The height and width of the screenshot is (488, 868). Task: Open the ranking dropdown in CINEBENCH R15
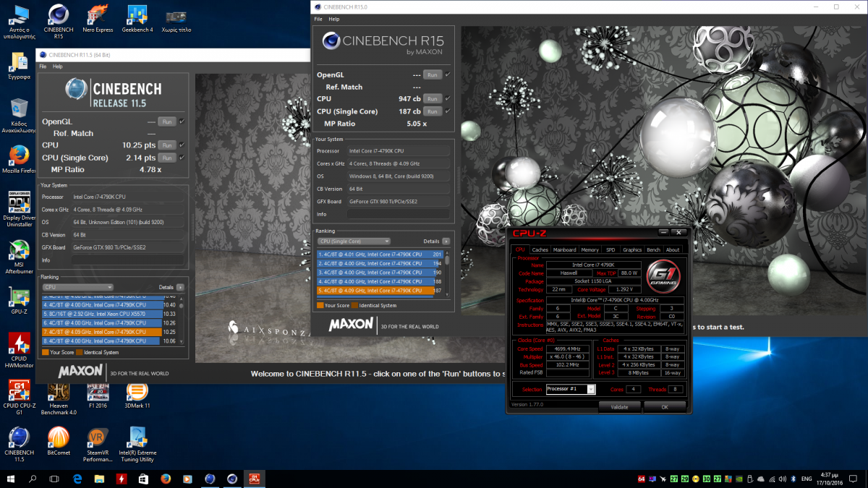coord(354,241)
